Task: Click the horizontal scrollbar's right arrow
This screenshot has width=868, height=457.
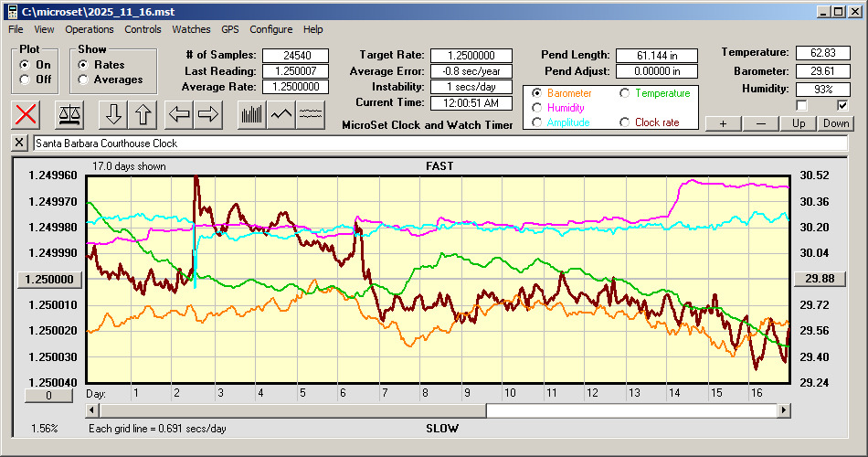Action: 784,411
